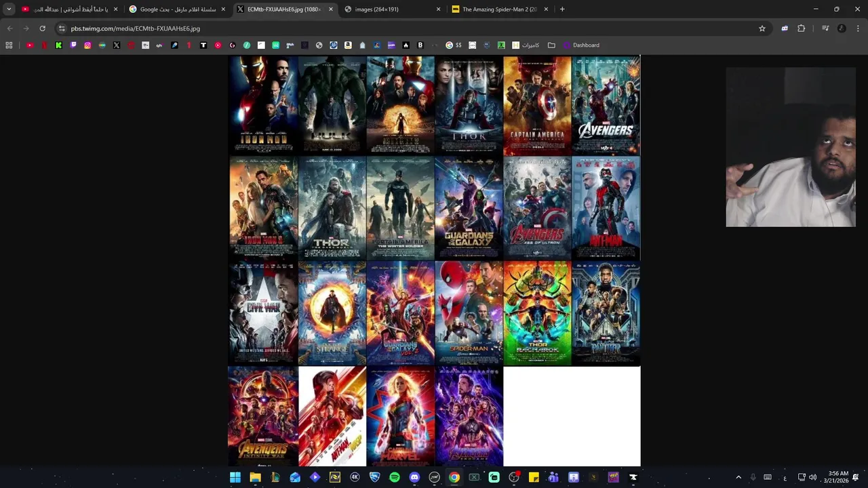Click the Spider-Man Homecoming poster
The height and width of the screenshot is (488, 868).
(469, 313)
